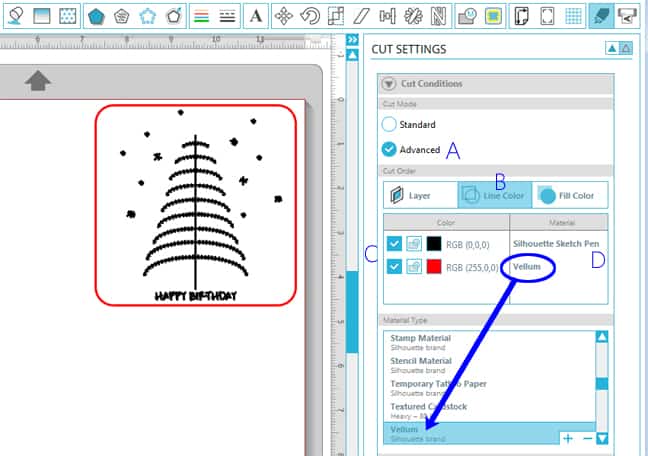
Task: Open the Cut Settings blade icon
Action: tap(600, 16)
